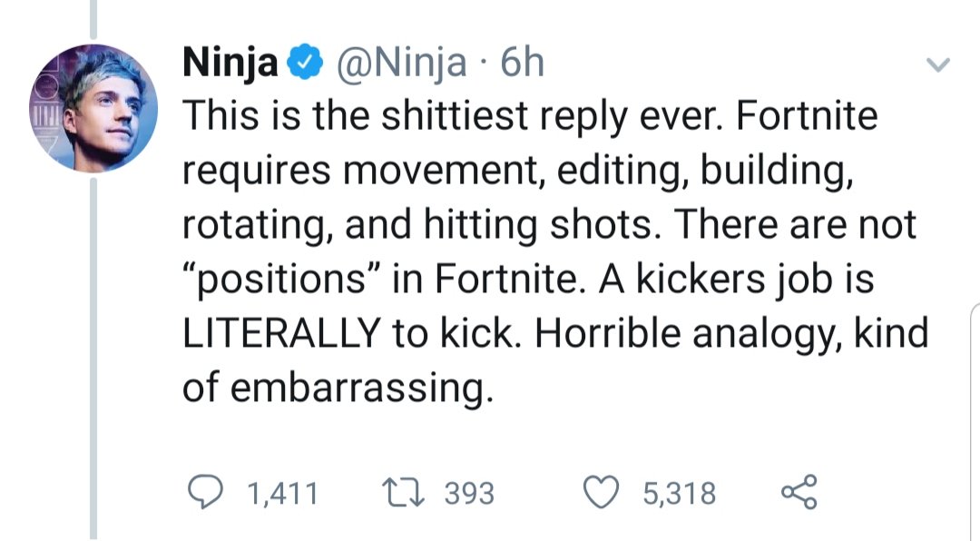
Task: Click the blue verified badge
Action: [304, 62]
